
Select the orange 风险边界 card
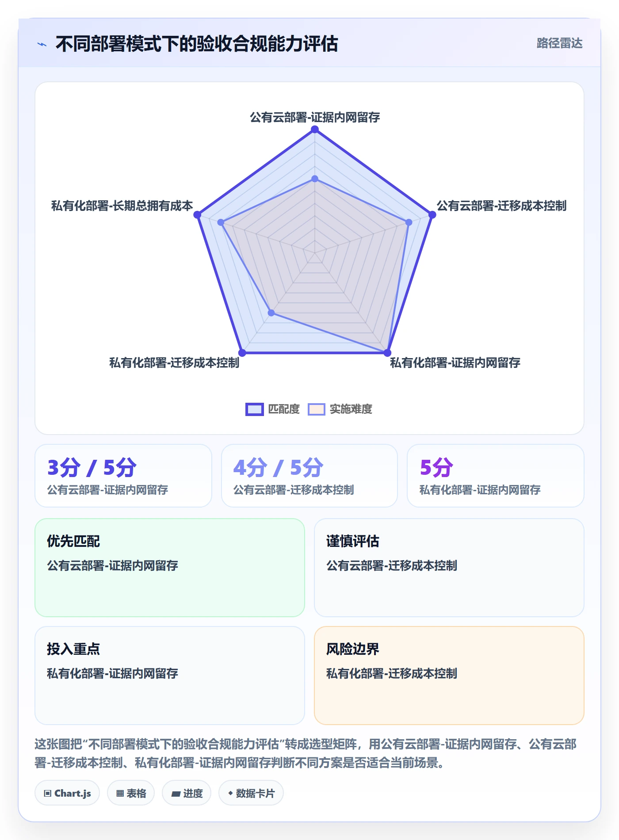pyautogui.click(x=449, y=676)
